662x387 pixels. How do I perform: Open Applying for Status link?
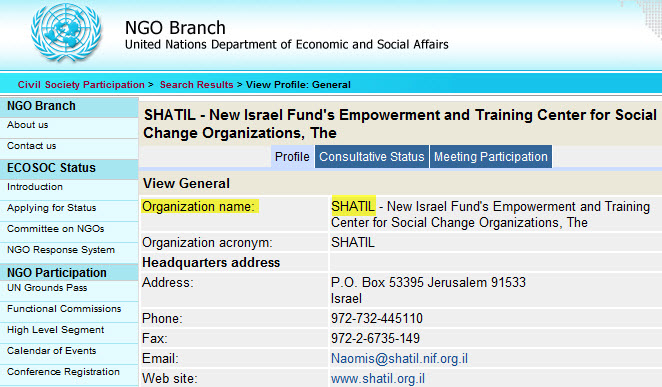coord(52,208)
